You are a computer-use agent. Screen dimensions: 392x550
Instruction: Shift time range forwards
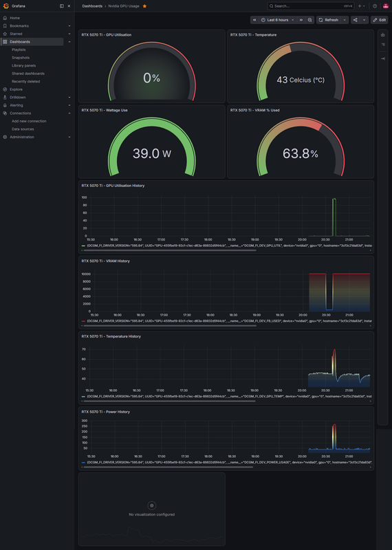(301, 20)
